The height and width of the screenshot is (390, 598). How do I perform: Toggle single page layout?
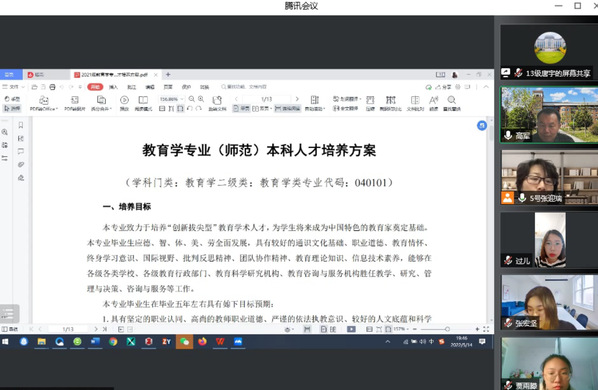pos(241,109)
